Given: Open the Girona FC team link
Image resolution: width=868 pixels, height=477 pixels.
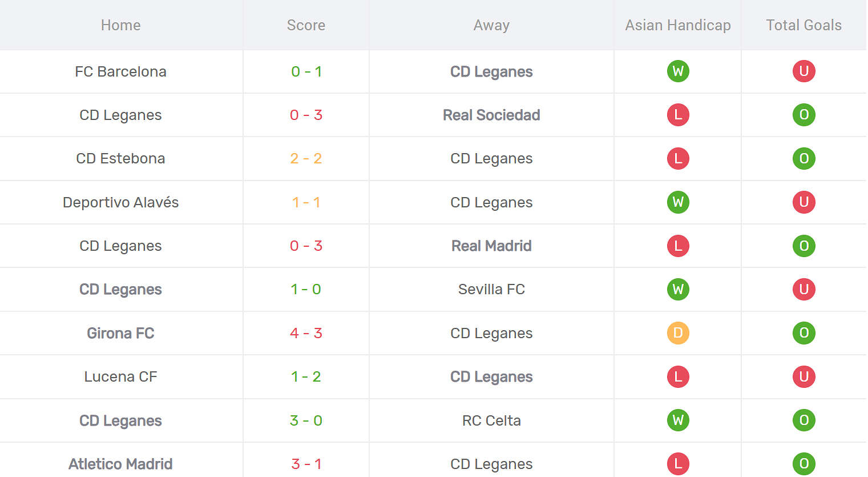Looking at the screenshot, I should [x=120, y=333].
